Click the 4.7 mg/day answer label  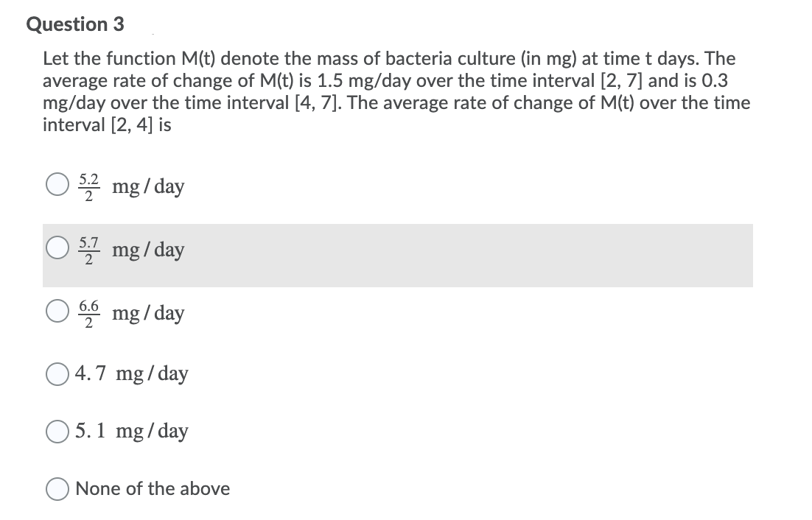[x=131, y=374]
